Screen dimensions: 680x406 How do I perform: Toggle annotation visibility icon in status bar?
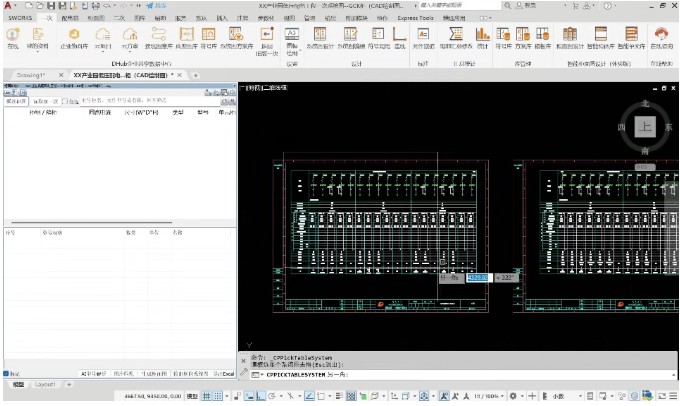444,396
